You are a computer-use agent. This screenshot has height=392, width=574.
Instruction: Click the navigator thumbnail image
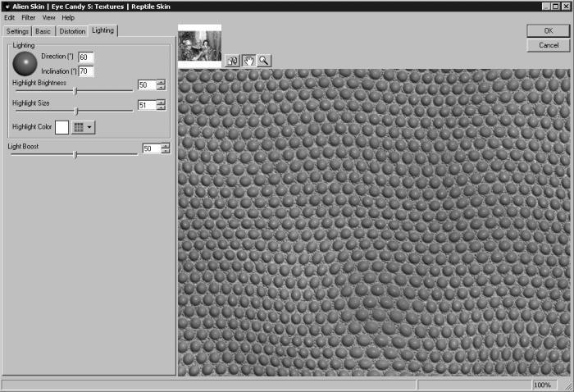click(x=199, y=47)
